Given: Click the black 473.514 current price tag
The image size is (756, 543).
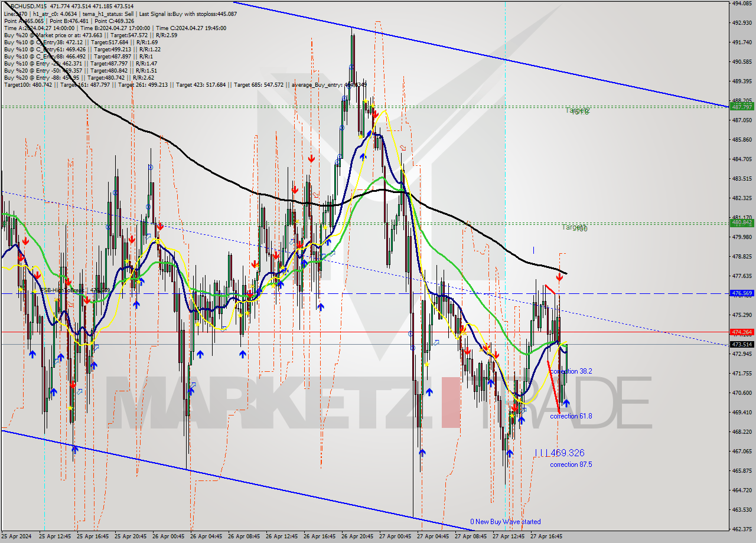Looking at the screenshot, I should (x=742, y=344).
